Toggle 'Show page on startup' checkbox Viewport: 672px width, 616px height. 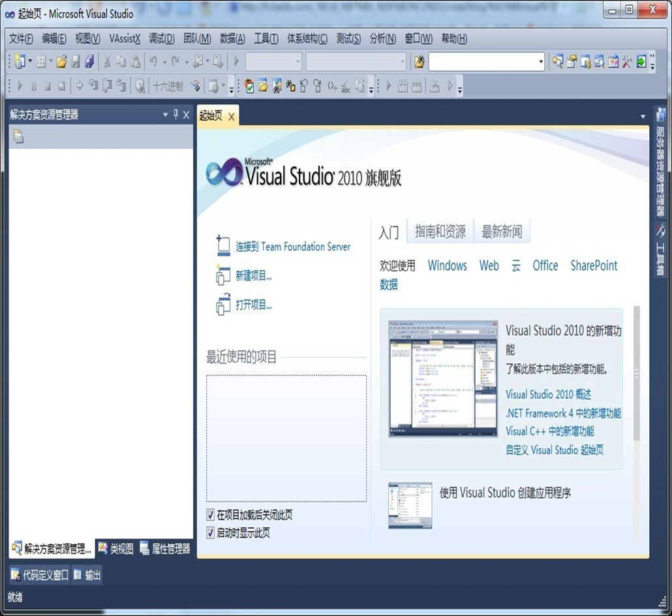pyautogui.click(x=211, y=533)
